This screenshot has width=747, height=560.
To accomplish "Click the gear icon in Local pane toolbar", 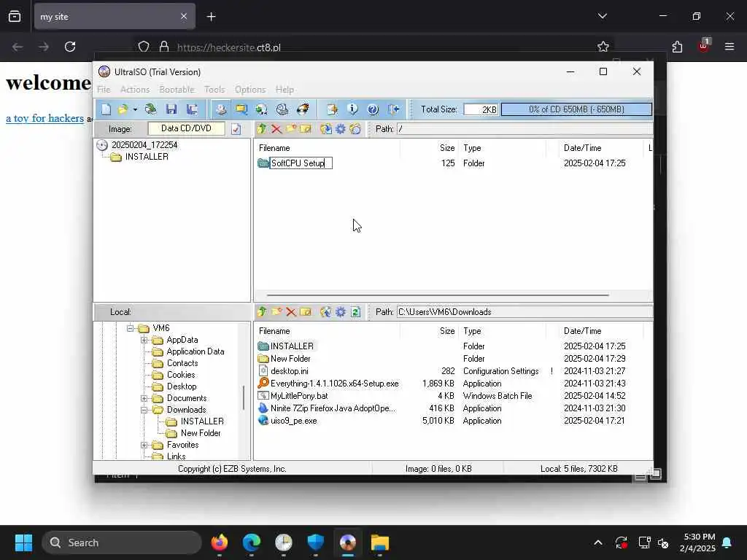I will [341, 312].
